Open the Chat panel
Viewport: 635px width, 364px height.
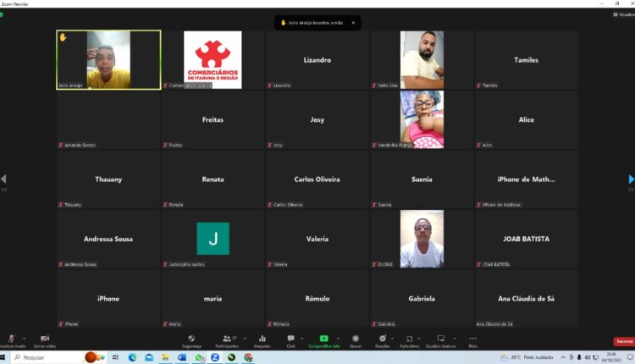pos(290,339)
